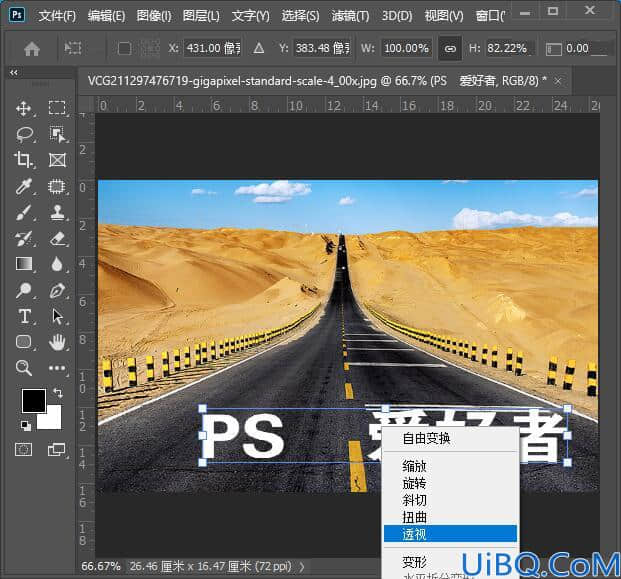Select the Frame tool
This screenshot has width=621, height=579.
(57, 160)
